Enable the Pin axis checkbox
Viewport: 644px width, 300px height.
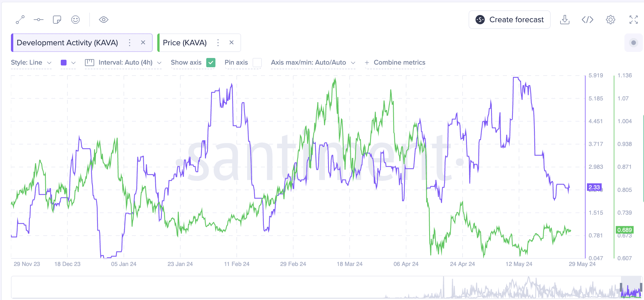(257, 63)
